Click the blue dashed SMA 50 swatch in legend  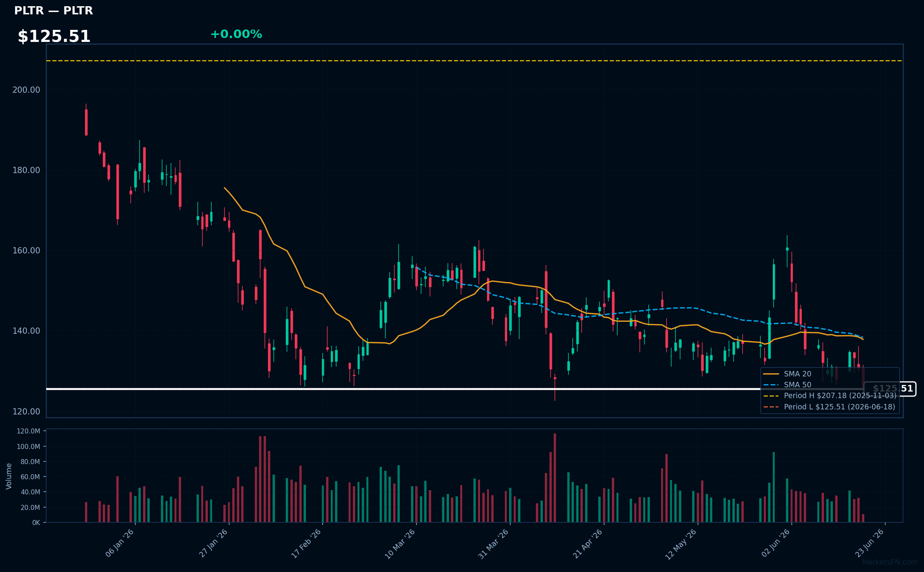(x=771, y=385)
